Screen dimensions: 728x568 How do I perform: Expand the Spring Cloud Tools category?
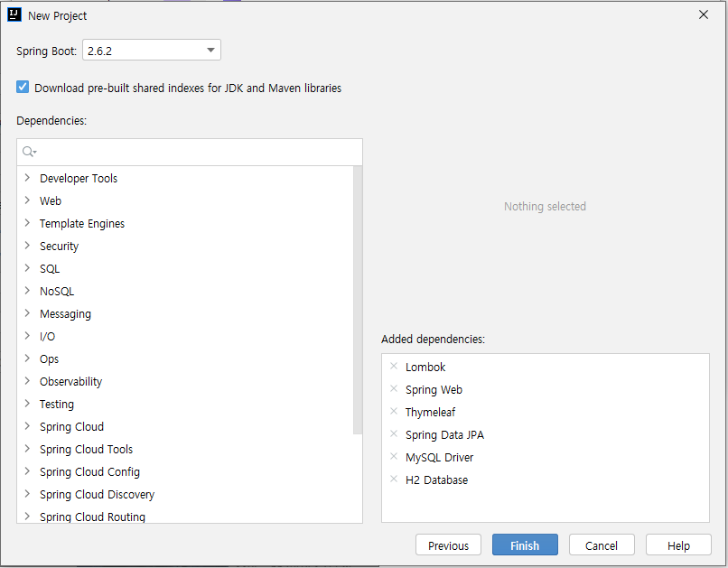coord(27,449)
